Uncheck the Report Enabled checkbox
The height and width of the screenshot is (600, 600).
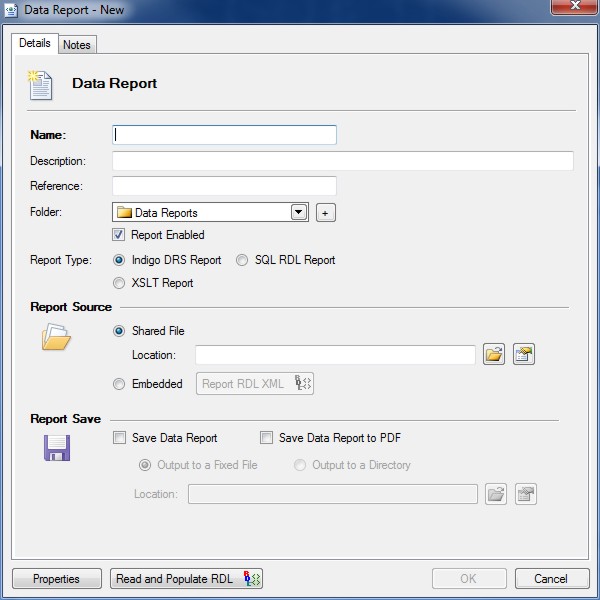[120, 235]
